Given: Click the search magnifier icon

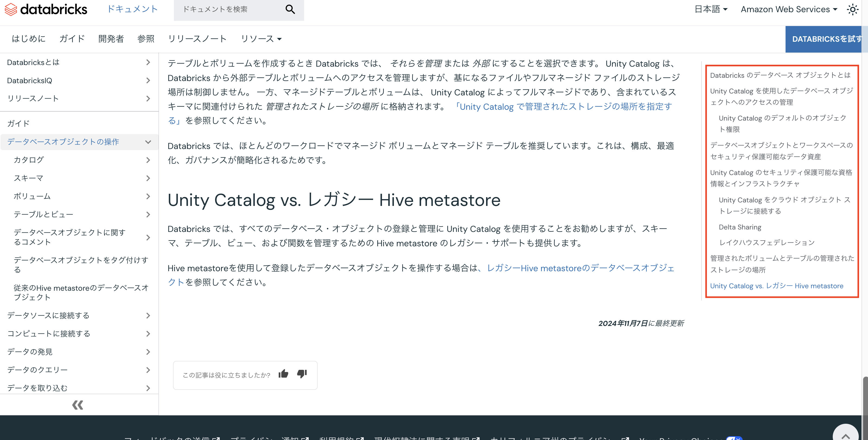Looking at the screenshot, I should (x=290, y=10).
